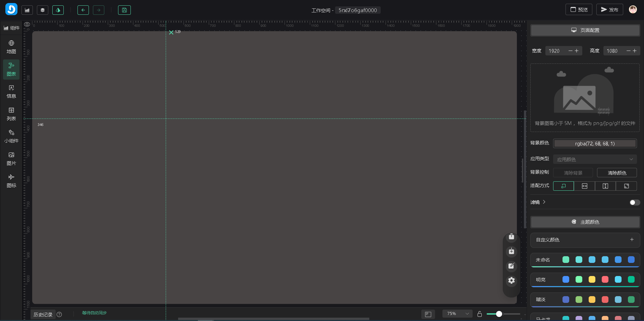Open the 应用类型 dropdown
Viewport: 644px width, 321px height.
(595, 159)
